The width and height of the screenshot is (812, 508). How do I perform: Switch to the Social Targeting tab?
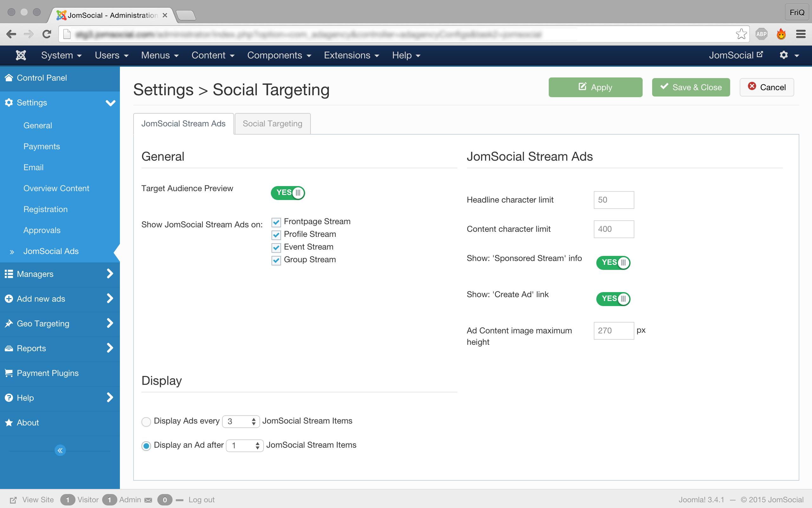point(272,124)
